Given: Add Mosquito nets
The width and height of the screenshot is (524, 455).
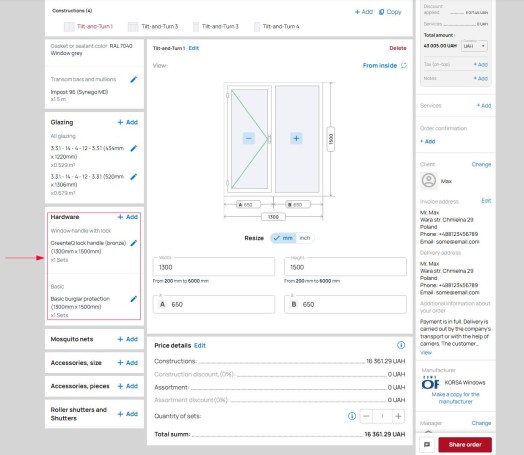Looking at the screenshot, I should (x=128, y=339).
